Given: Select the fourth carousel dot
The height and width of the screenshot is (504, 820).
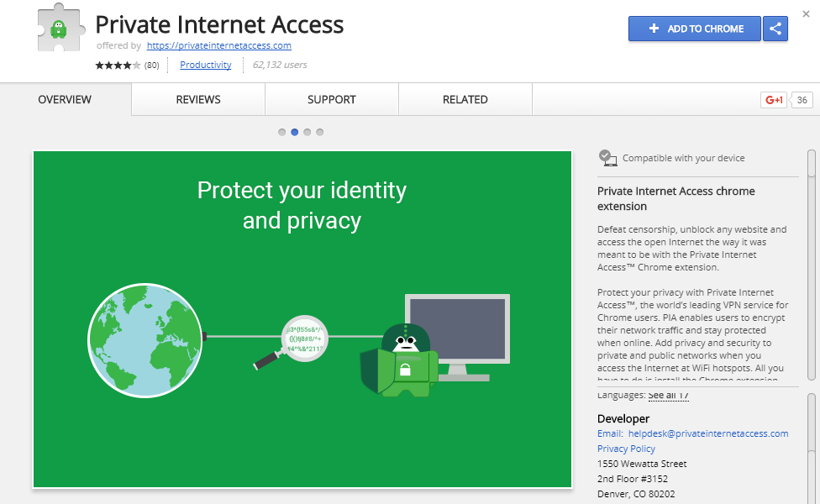Looking at the screenshot, I should 319,132.
